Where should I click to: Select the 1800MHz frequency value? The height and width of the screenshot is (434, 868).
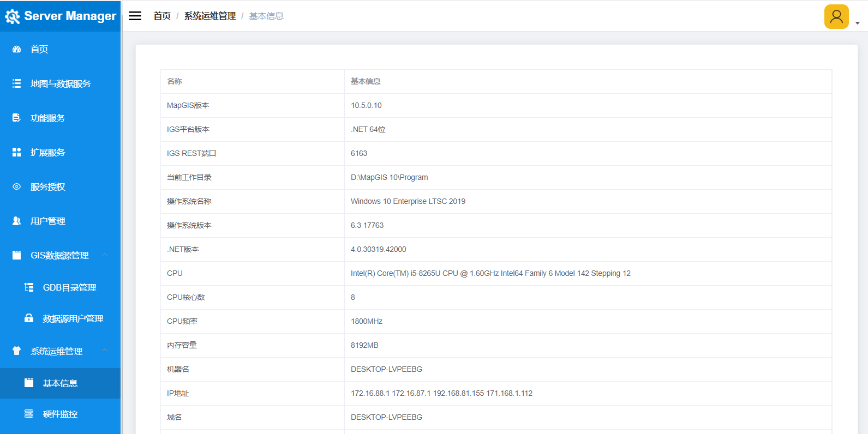coord(367,321)
